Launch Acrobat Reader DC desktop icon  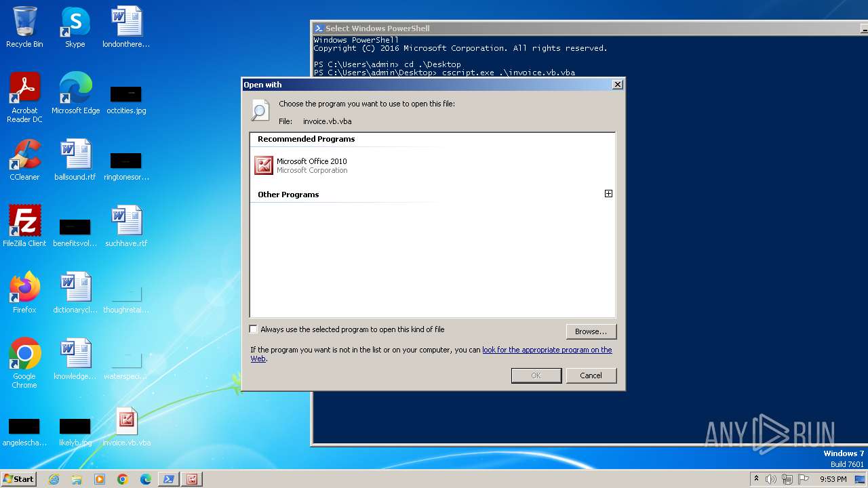click(24, 98)
